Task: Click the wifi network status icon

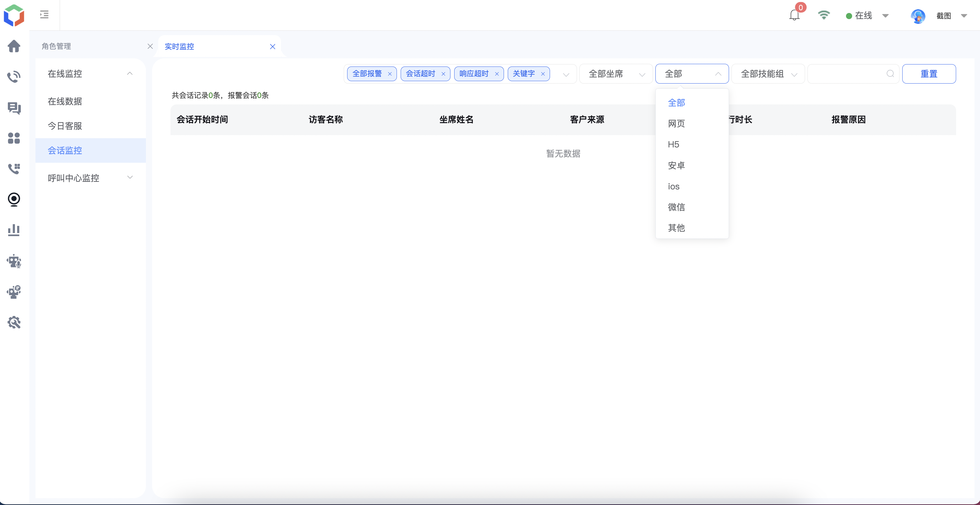Action: pyautogui.click(x=823, y=15)
